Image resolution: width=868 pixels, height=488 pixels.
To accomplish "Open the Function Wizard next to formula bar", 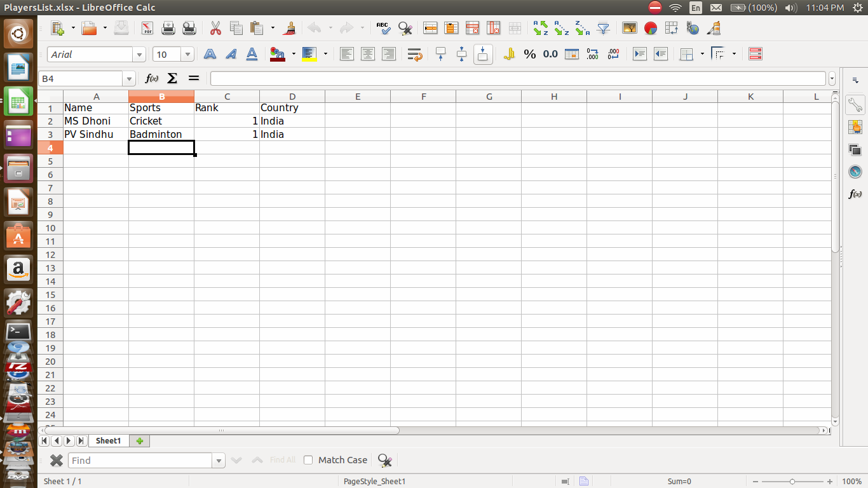I will coord(152,78).
